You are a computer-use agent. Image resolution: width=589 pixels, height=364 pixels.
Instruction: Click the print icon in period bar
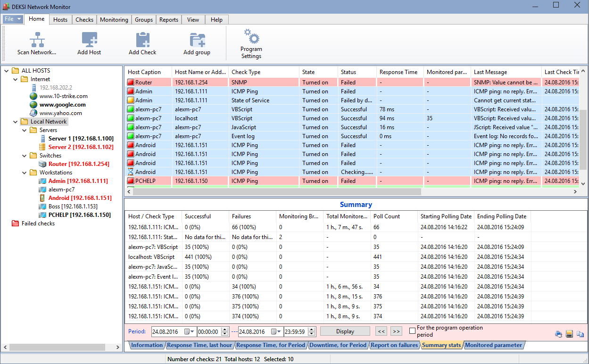[558, 334]
